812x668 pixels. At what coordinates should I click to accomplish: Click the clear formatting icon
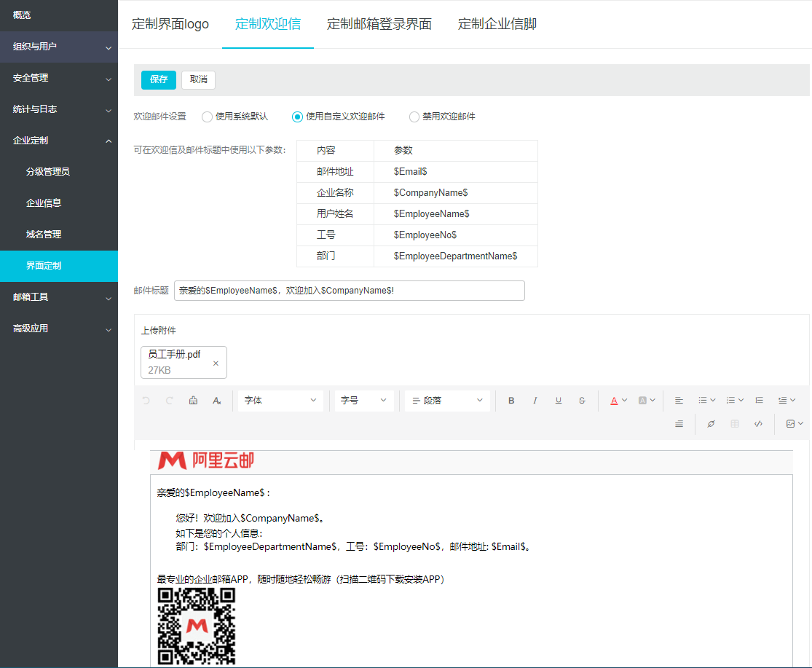point(216,401)
